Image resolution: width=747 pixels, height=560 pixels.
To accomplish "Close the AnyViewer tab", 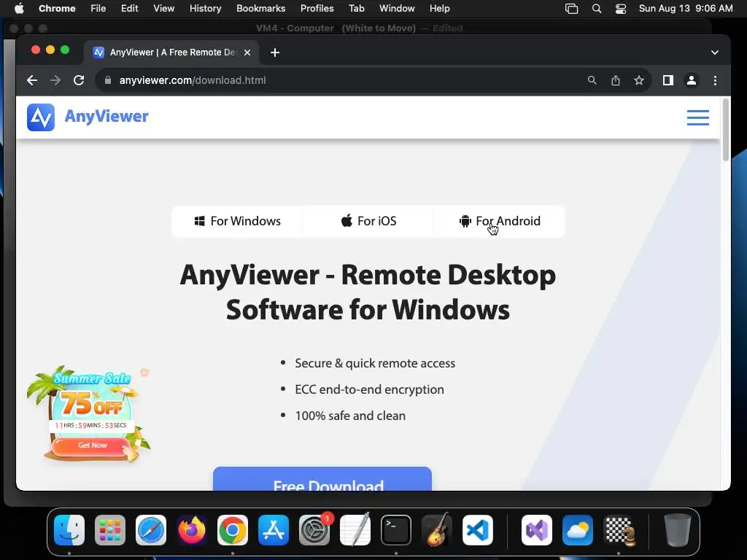I will [247, 52].
